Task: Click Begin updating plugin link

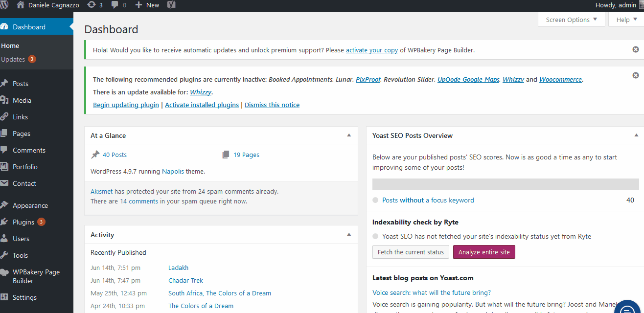Action: [x=126, y=105]
